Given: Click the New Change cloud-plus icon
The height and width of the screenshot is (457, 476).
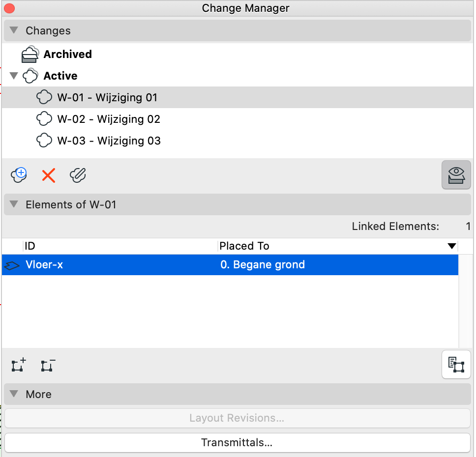Looking at the screenshot, I should (19, 175).
